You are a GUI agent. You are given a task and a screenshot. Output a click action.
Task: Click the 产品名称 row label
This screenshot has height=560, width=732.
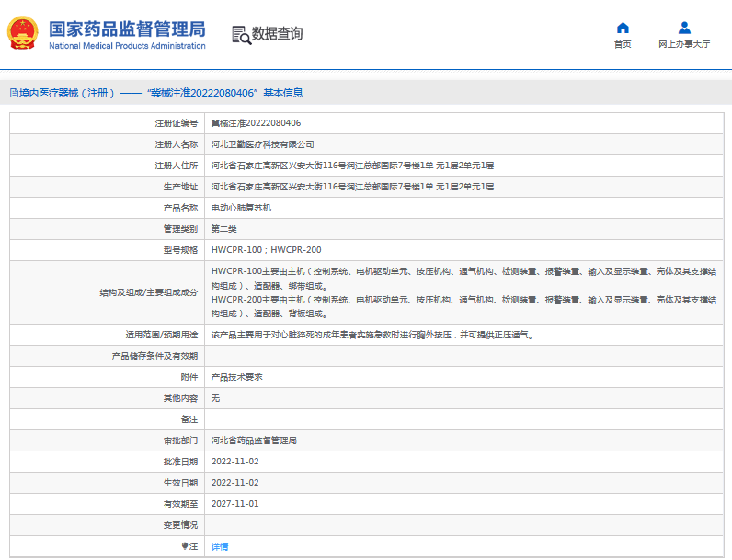pos(180,208)
